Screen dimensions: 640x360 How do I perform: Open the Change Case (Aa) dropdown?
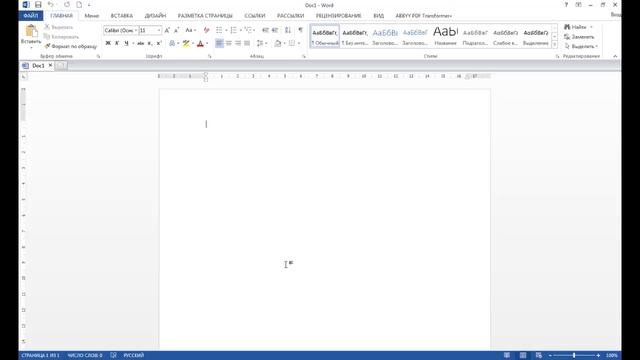tap(190, 30)
